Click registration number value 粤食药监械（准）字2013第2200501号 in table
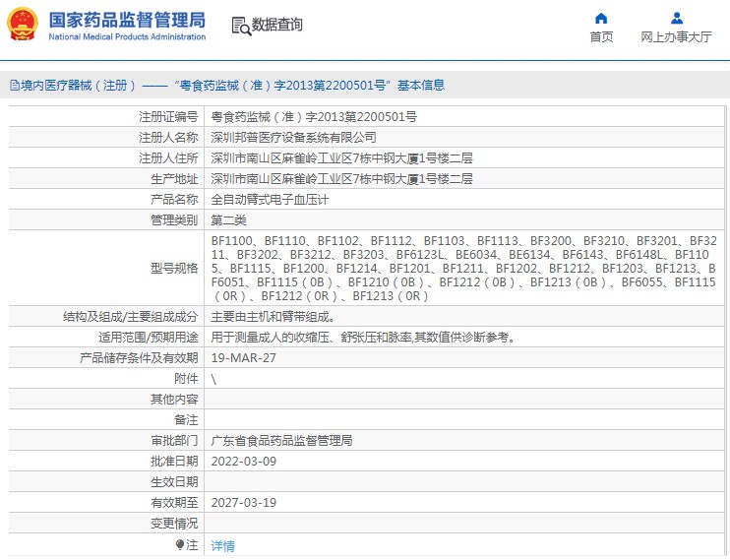The height and width of the screenshot is (560, 730). 314,116
